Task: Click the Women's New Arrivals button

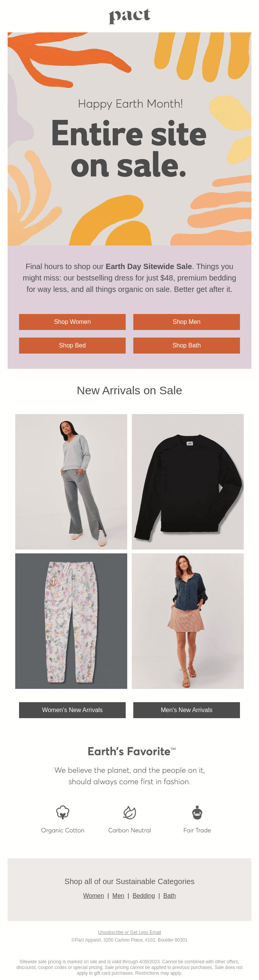Action: click(x=72, y=710)
